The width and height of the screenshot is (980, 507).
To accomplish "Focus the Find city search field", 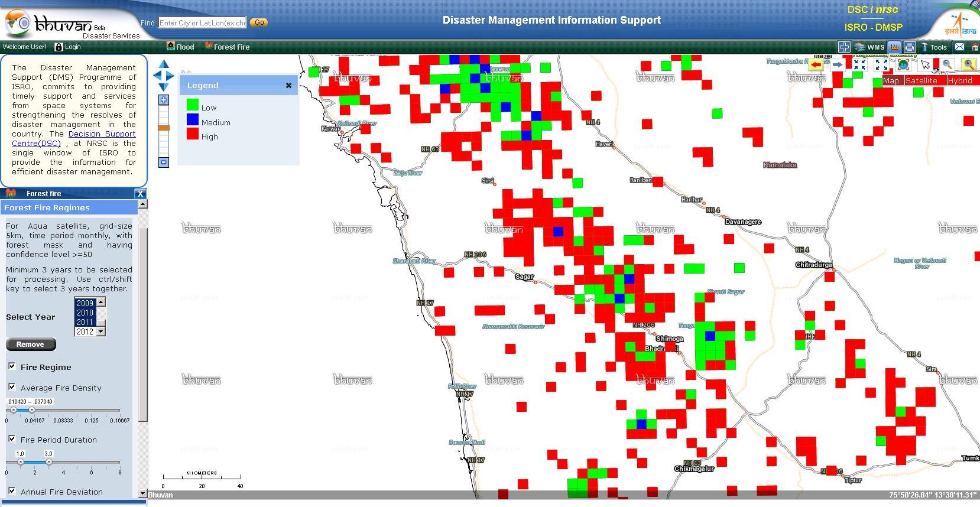I will 202,22.
